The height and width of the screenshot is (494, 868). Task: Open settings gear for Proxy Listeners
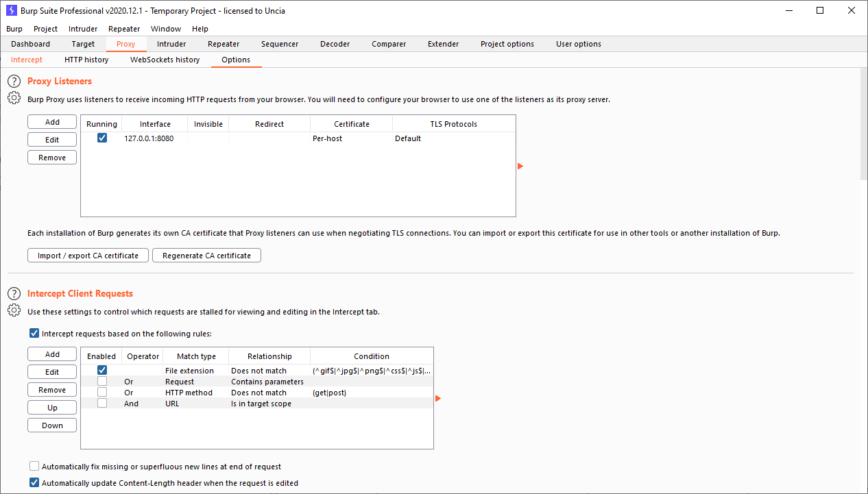[14, 98]
